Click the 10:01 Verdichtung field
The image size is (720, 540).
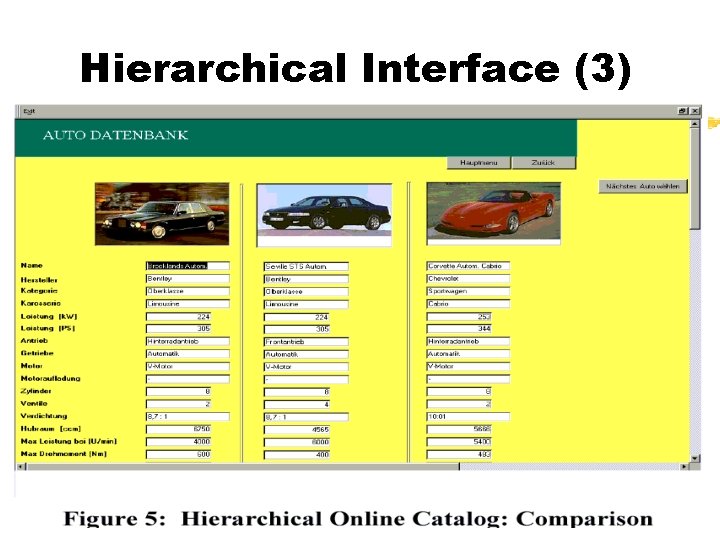468,416
